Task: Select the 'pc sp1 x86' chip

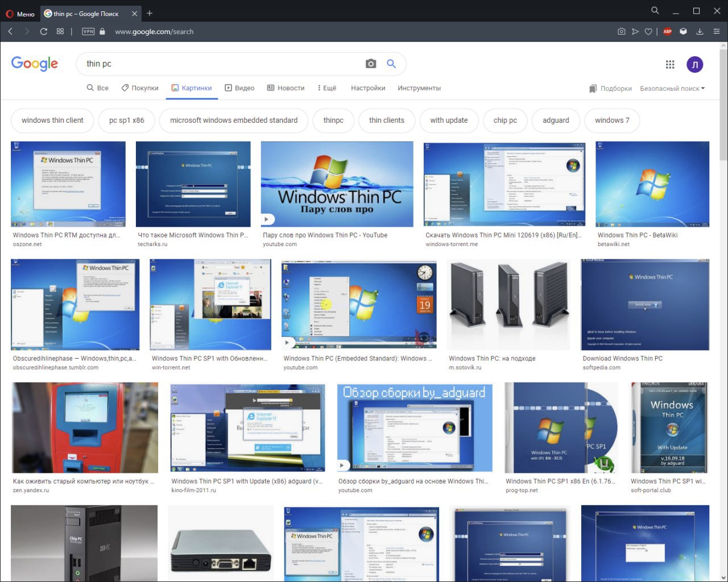Action: pos(127,120)
